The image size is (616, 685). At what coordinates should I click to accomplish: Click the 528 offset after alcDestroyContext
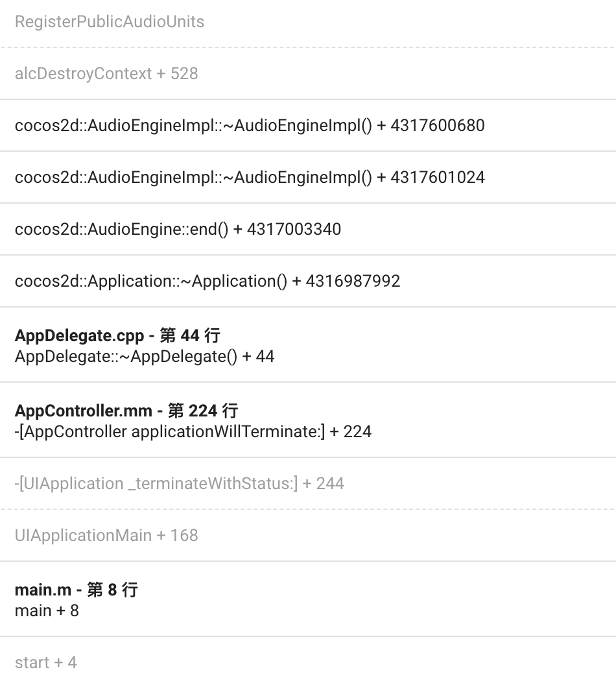(x=184, y=73)
